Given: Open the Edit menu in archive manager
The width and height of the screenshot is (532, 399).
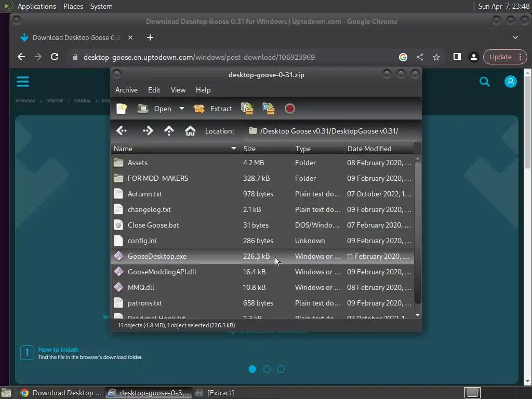Looking at the screenshot, I should (x=154, y=90).
